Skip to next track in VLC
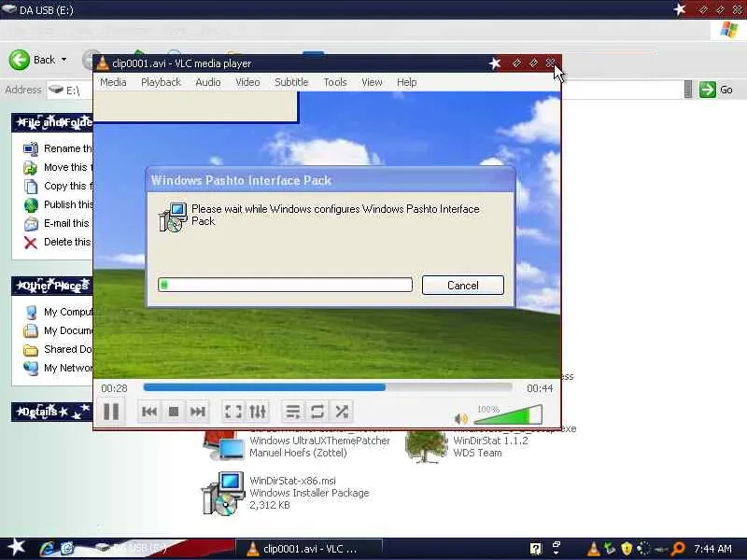747x560 pixels. coord(198,412)
